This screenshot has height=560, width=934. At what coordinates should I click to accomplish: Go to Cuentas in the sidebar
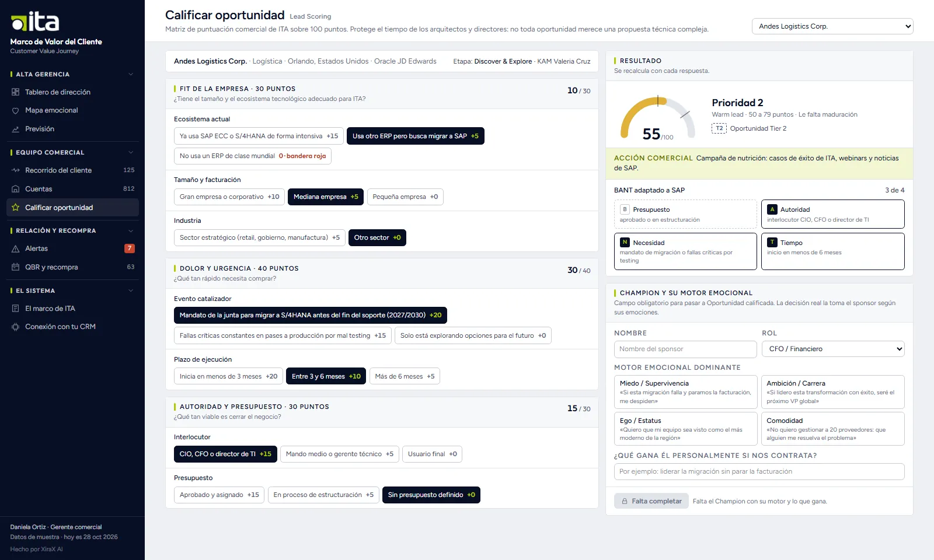point(72,189)
